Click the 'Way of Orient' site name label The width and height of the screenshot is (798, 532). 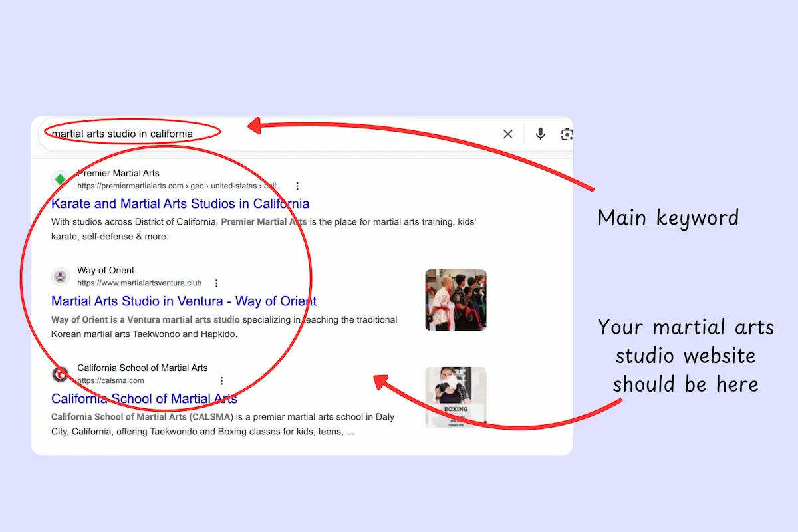106,270
